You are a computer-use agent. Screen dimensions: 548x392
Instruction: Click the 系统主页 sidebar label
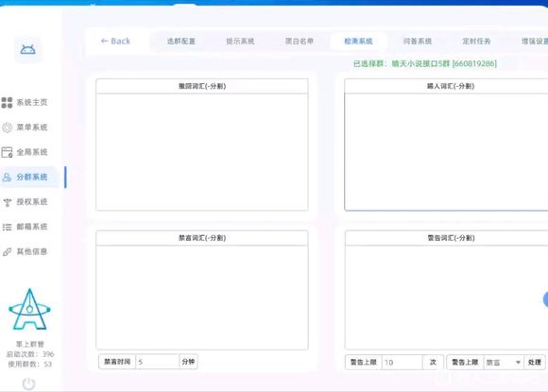pos(32,102)
